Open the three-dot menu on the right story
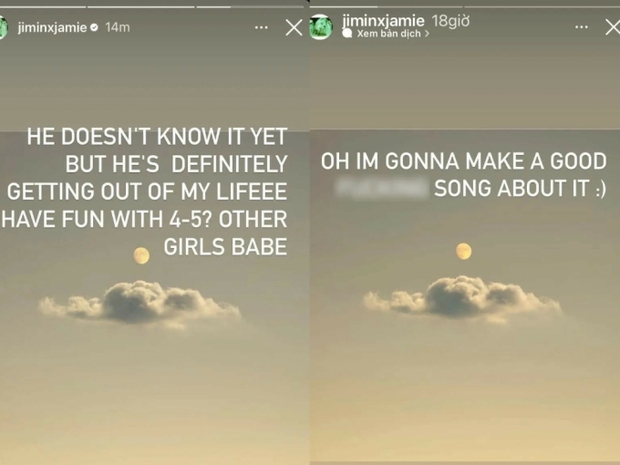The image size is (620, 465). click(581, 27)
